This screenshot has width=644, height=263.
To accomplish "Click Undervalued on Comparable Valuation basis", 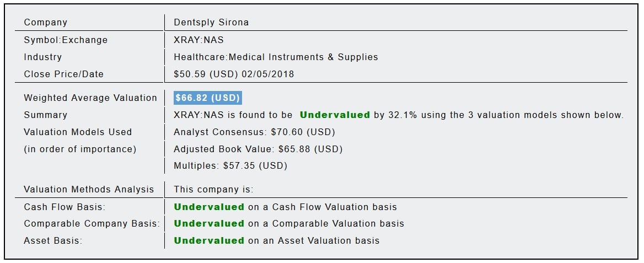I will 209,223.
